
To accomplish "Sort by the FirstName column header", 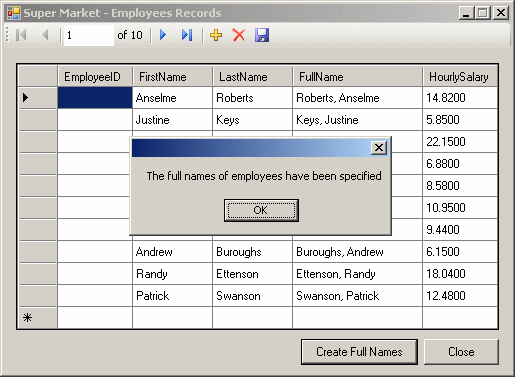I will (x=172, y=76).
